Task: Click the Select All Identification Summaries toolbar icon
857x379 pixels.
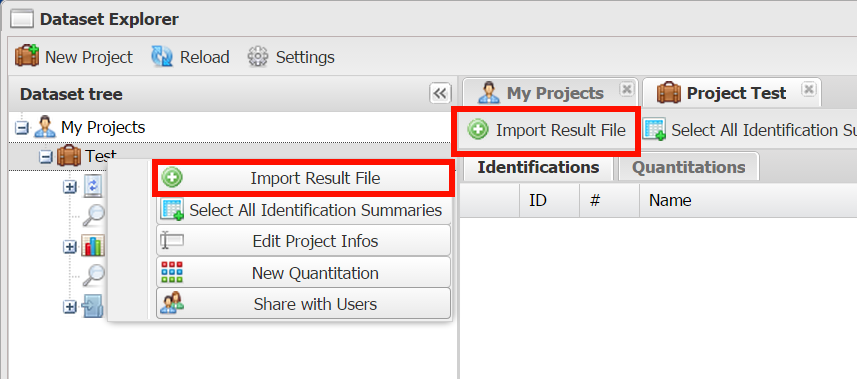Action: click(x=654, y=130)
